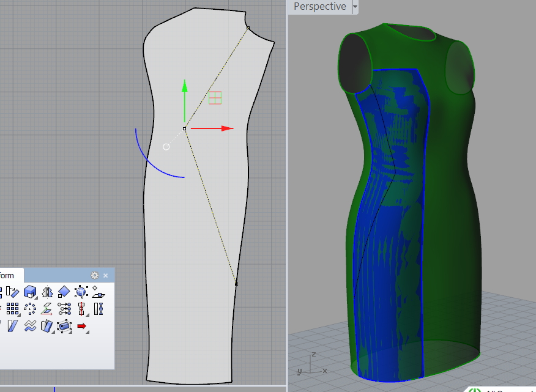Viewport: 536px width, 392px height.
Task: Activate the Mirror tool
Action: tap(47, 292)
